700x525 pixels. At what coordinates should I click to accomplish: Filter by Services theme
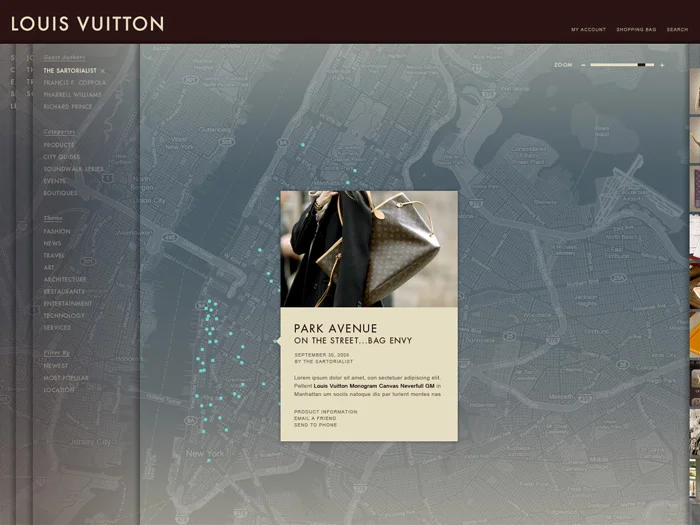(x=57, y=328)
